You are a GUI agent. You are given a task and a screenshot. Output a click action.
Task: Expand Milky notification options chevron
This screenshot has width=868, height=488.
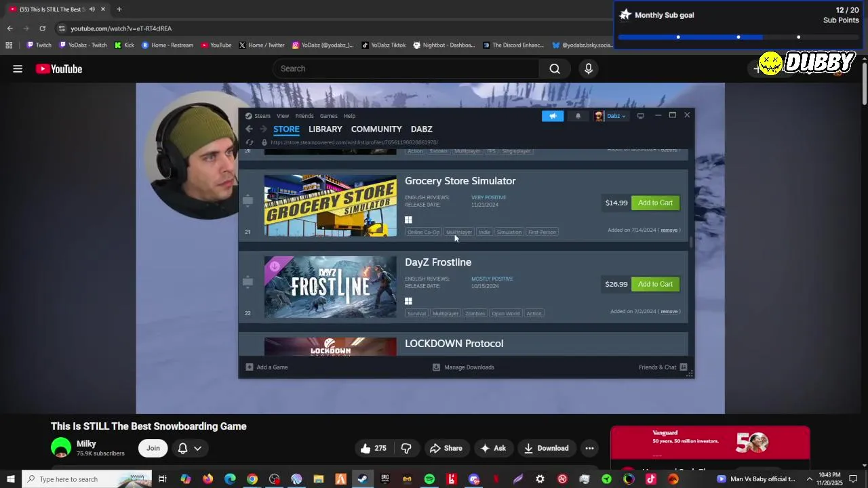[x=197, y=448]
